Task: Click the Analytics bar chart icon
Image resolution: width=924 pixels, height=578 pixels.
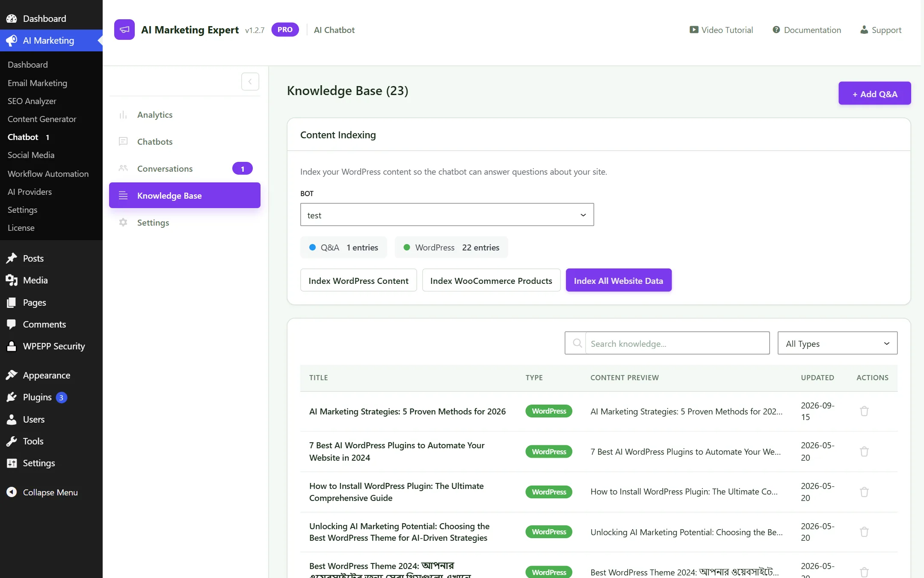Action: 123,115
